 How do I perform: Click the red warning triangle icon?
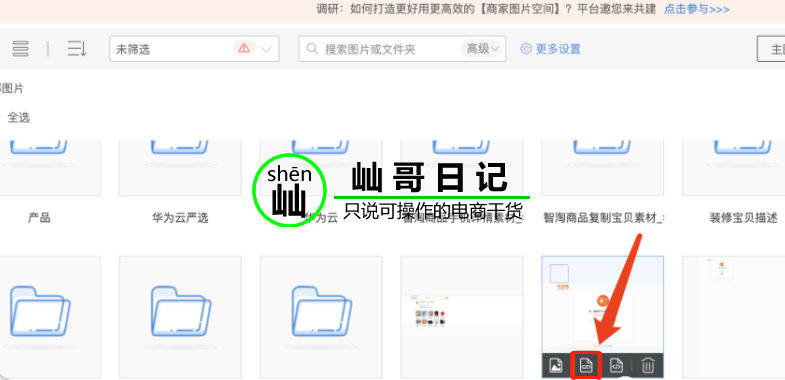point(244,48)
